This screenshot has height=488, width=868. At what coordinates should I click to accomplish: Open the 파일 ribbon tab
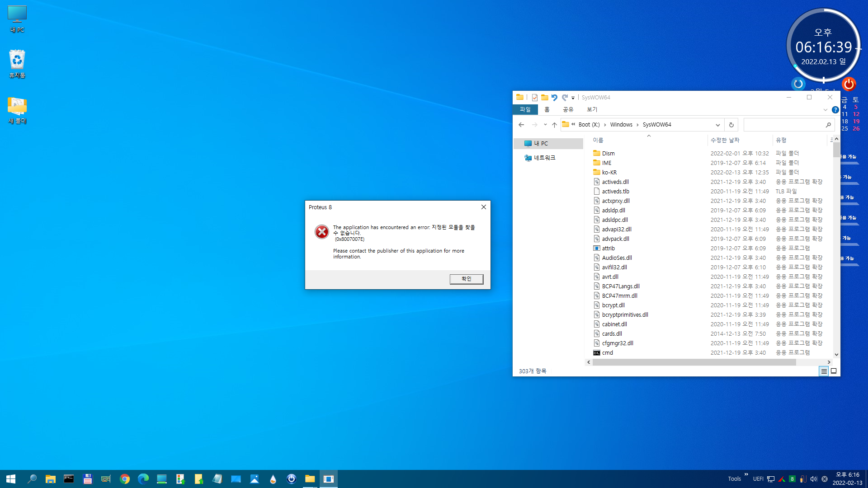pyautogui.click(x=525, y=109)
